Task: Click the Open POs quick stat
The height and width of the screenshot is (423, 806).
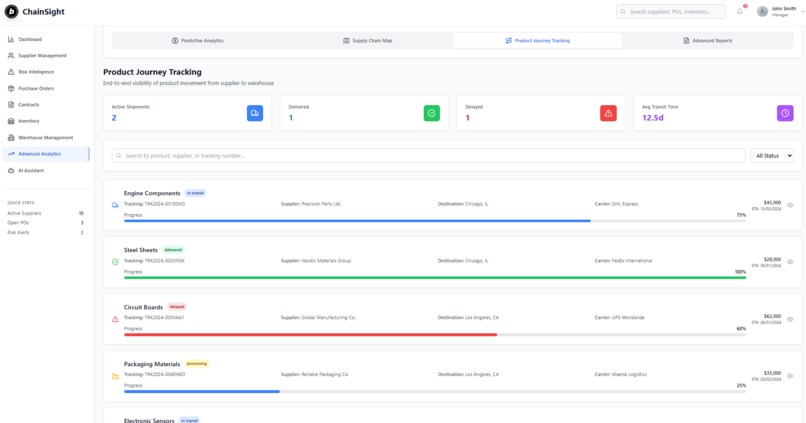Action: click(x=45, y=223)
